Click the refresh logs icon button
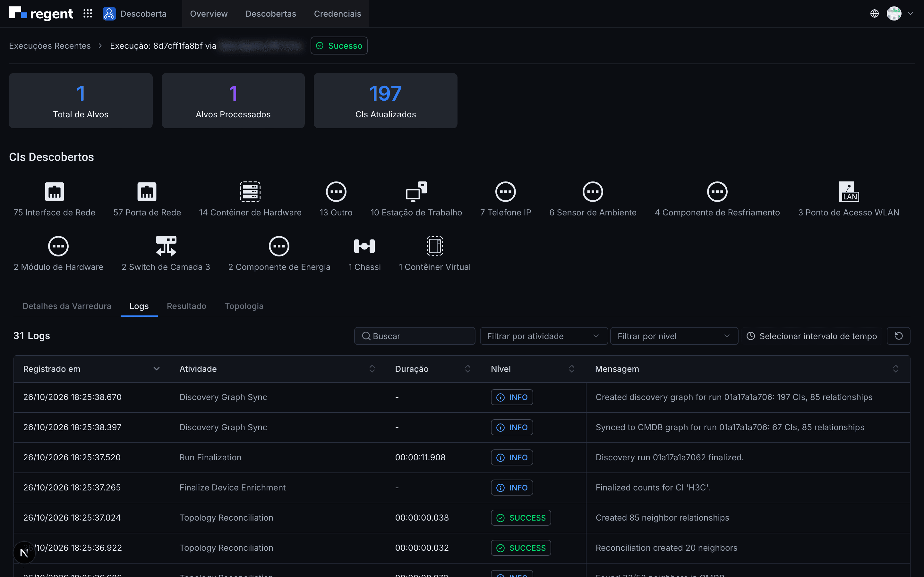The height and width of the screenshot is (577, 924). click(898, 336)
